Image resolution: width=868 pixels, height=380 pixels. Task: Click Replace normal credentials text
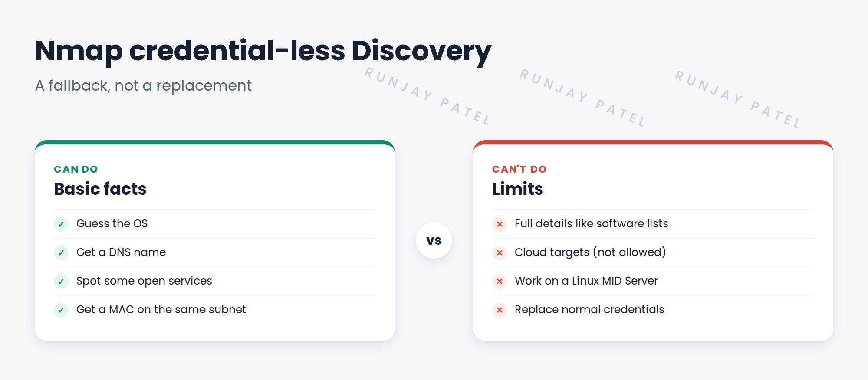point(589,309)
